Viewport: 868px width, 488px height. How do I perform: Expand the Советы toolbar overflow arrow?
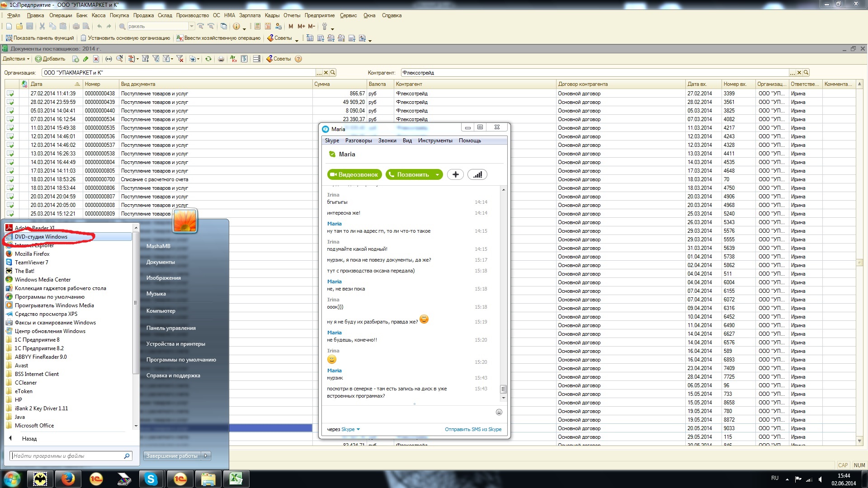point(297,40)
